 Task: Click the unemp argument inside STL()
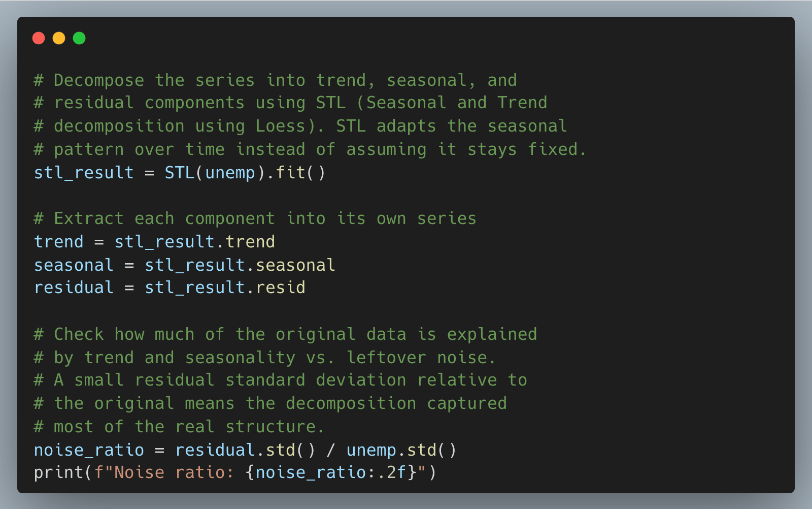tap(230, 173)
